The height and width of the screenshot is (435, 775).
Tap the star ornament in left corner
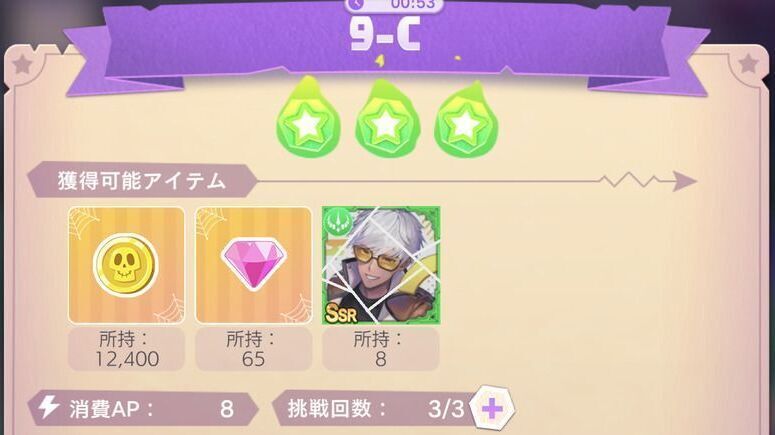22,65
